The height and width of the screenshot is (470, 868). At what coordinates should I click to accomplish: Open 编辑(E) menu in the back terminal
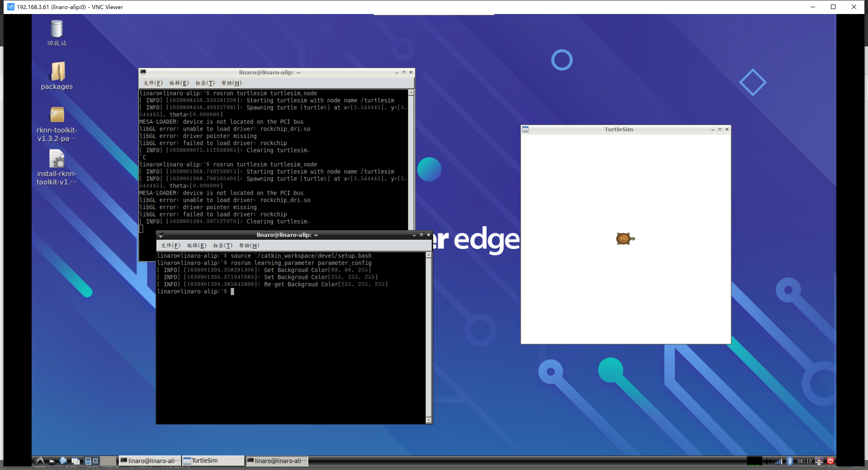tap(179, 83)
